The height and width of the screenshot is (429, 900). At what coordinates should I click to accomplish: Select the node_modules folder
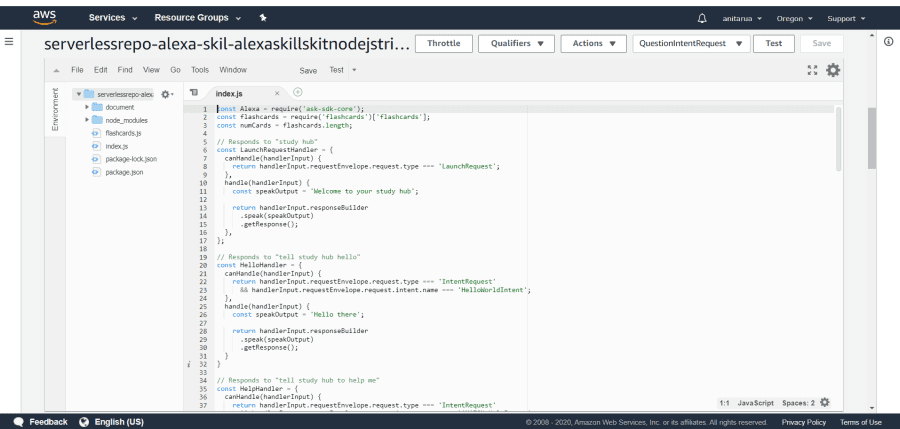click(126, 120)
